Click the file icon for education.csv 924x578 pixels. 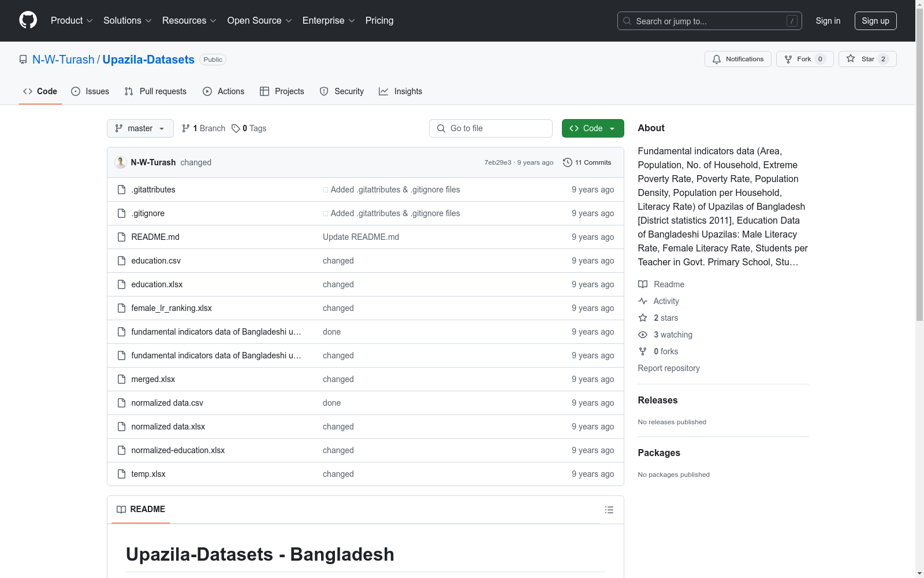(x=121, y=261)
